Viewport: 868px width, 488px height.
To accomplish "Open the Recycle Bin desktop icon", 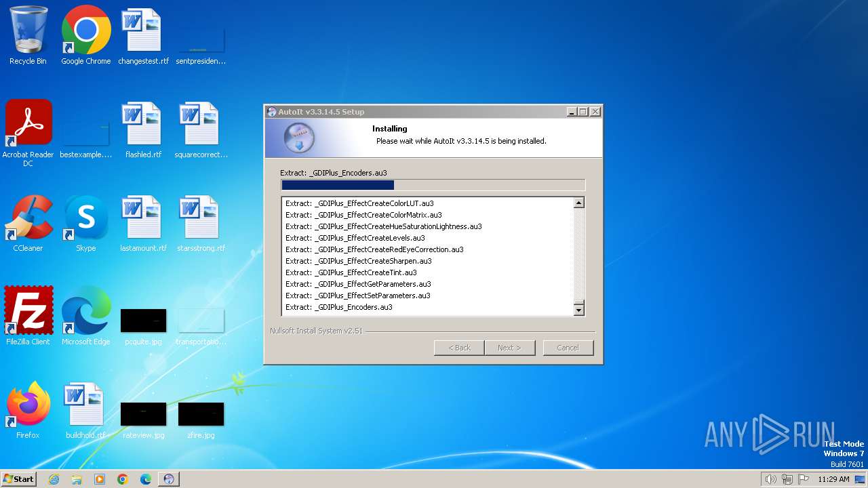I will click(28, 36).
